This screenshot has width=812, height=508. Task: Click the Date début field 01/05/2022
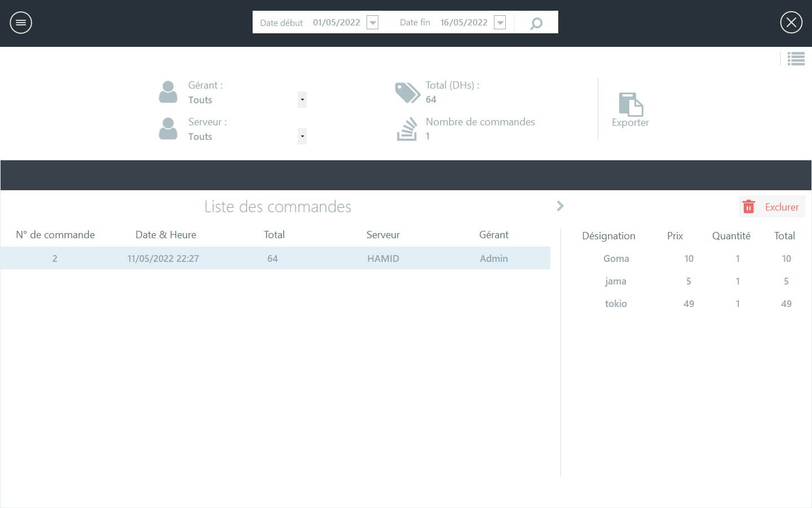(336, 23)
